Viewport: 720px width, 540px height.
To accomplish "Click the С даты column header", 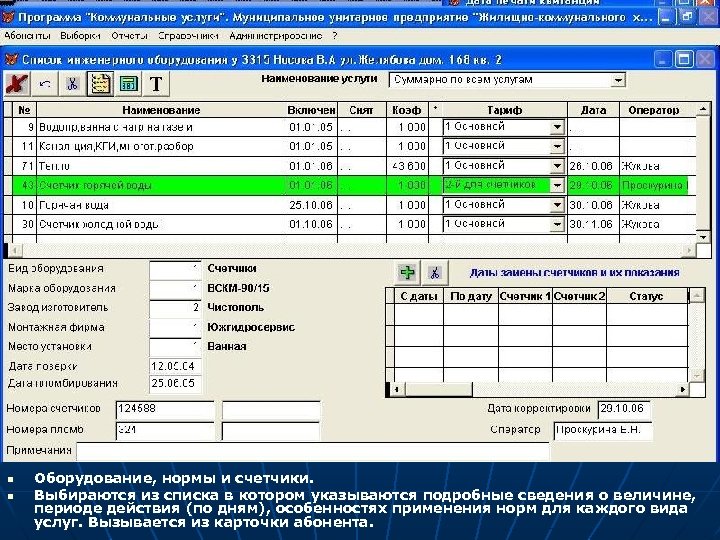I will click(419, 297).
